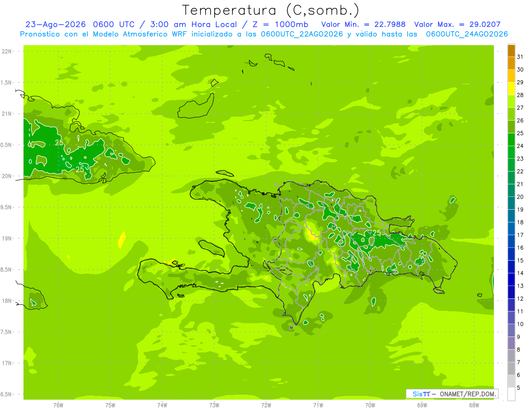Click the '68W' longitude axis label
The height and width of the screenshot is (411, 532).
[474, 405]
